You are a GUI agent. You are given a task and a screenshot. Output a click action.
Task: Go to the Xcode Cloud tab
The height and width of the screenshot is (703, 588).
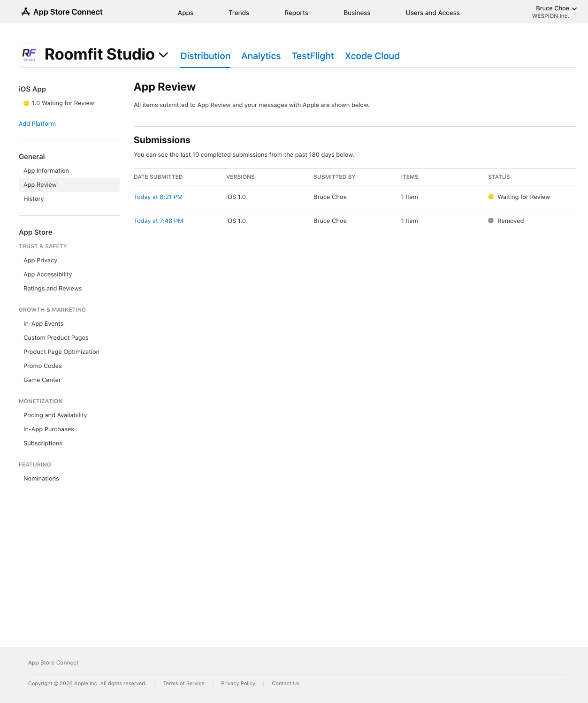pyautogui.click(x=372, y=56)
